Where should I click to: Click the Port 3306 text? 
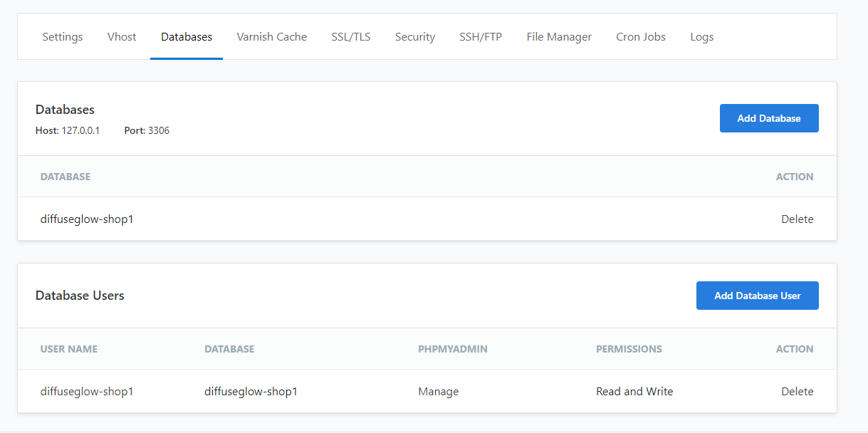tap(147, 131)
